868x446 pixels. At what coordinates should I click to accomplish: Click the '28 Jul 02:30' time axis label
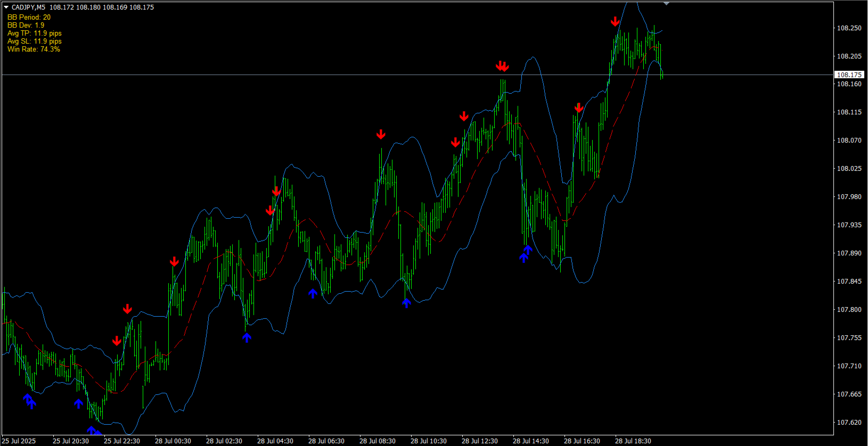click(224, 441)
